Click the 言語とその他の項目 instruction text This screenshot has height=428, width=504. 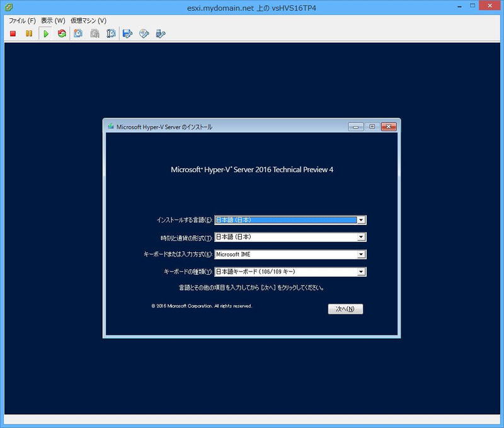coord(251,287)
